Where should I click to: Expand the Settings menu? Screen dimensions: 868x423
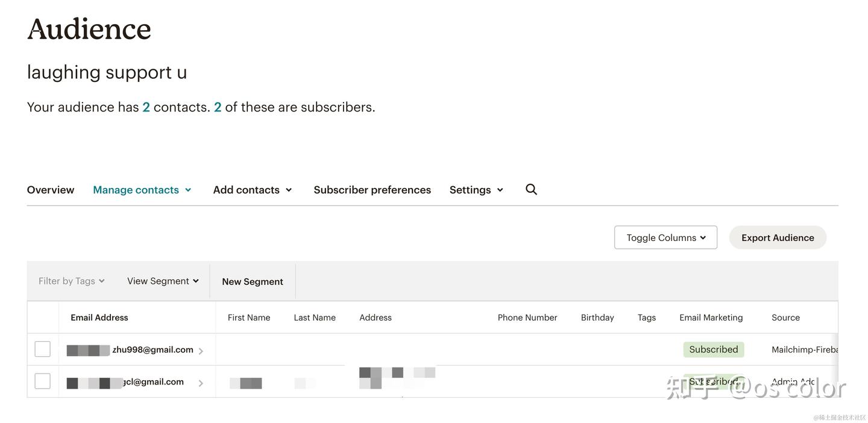[476, 190]
